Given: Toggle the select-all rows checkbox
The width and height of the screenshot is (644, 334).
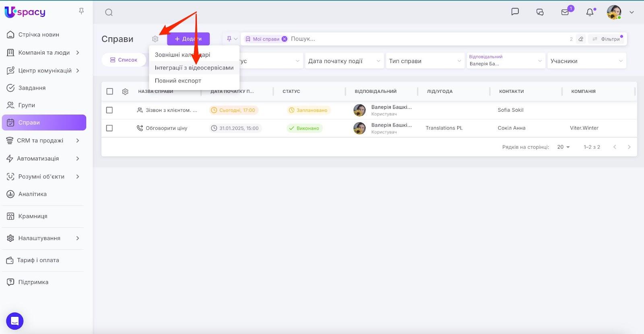Looking at the screenshot, I should coord(109,91).
